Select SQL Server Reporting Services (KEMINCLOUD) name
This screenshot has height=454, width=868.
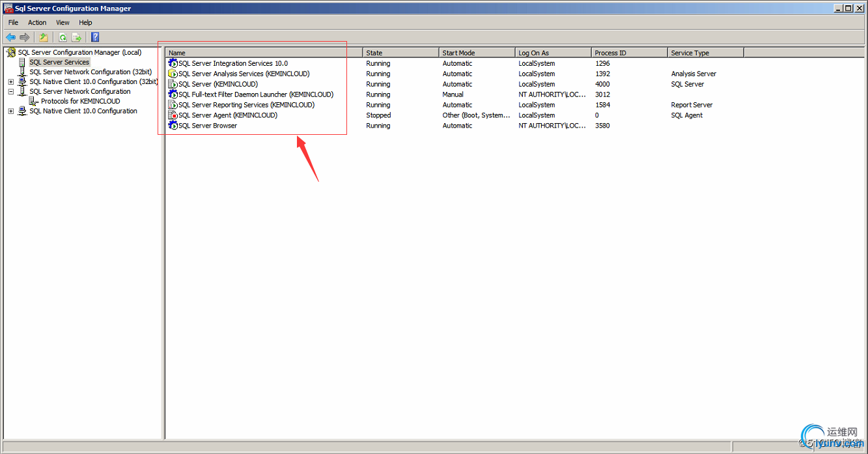[x=247, y=105]
